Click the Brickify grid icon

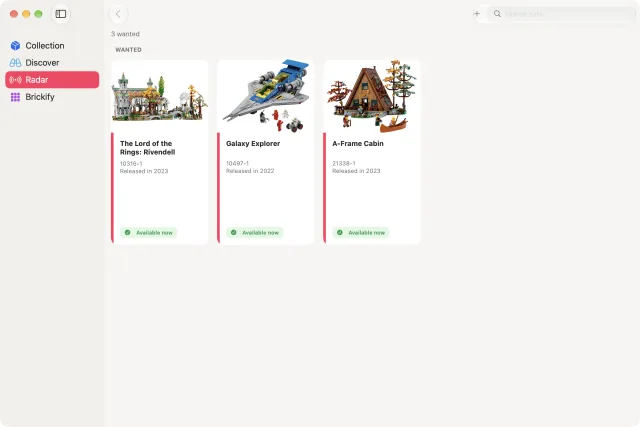pyautogui.click(x=16, y=97)
